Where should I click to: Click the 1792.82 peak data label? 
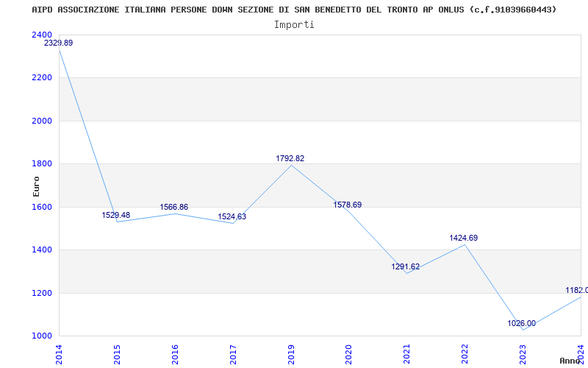[x=290, y=158]
